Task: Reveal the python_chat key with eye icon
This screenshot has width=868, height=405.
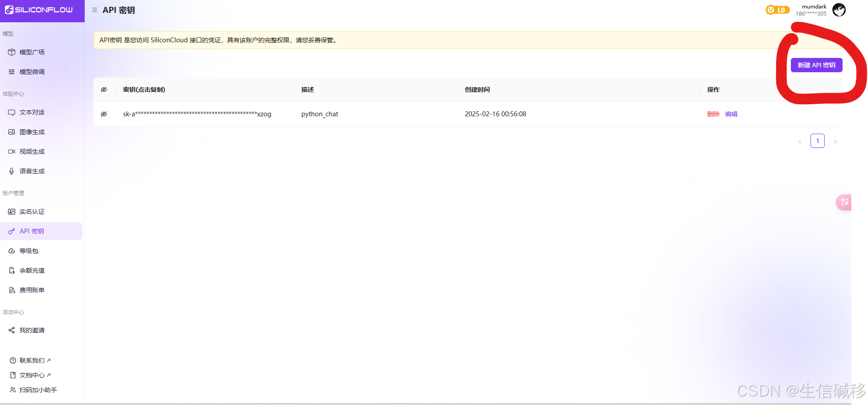Action: (x=104, y=114)
